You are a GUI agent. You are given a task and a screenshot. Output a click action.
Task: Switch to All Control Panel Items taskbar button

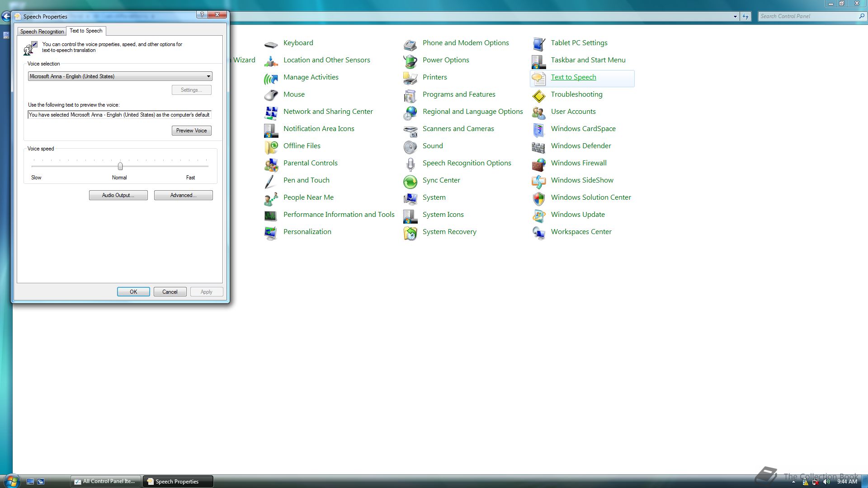(x=105, y=481)
